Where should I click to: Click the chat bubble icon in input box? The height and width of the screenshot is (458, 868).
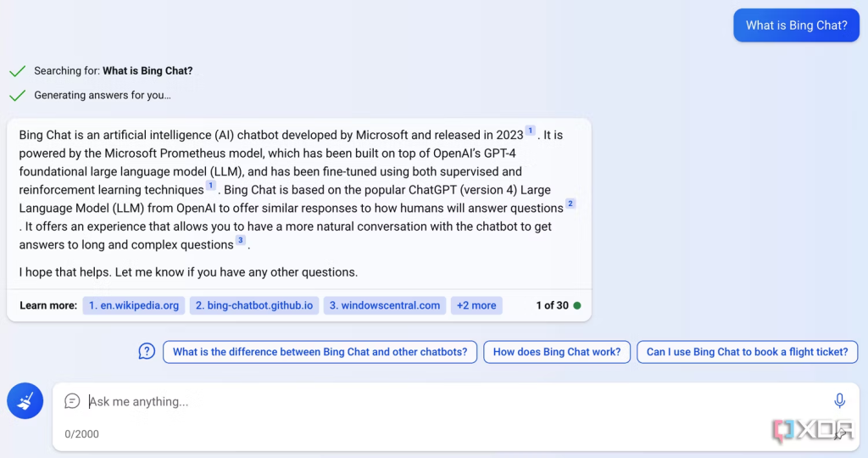72,401
